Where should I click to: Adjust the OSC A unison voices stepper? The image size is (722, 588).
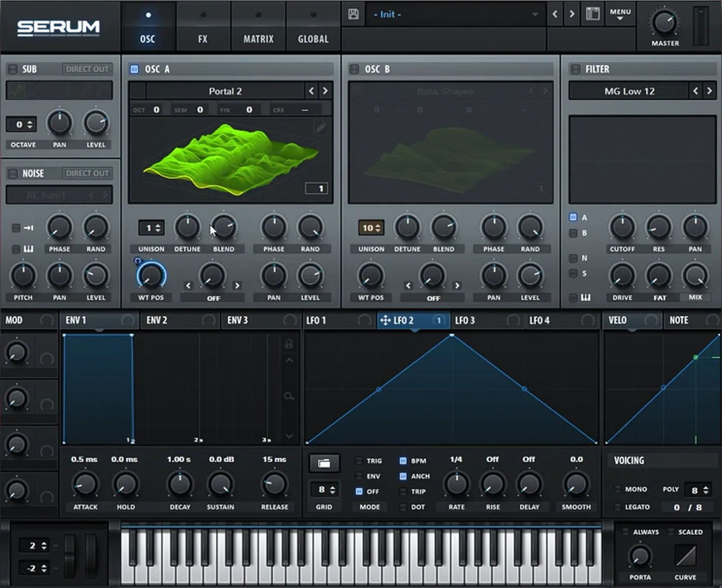coord(151,228)
